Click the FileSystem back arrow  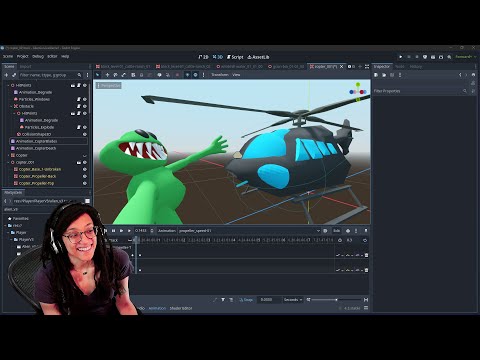(5, 201)
